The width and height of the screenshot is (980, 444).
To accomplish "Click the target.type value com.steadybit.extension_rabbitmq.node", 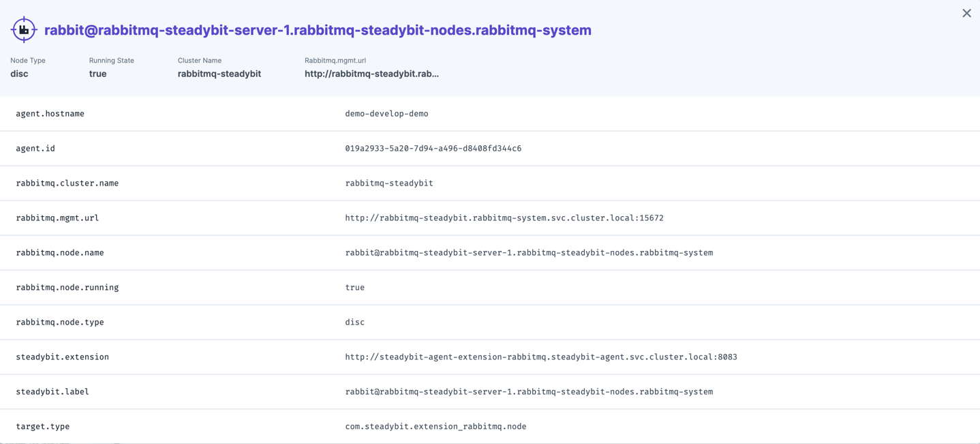I will (435, 426).
